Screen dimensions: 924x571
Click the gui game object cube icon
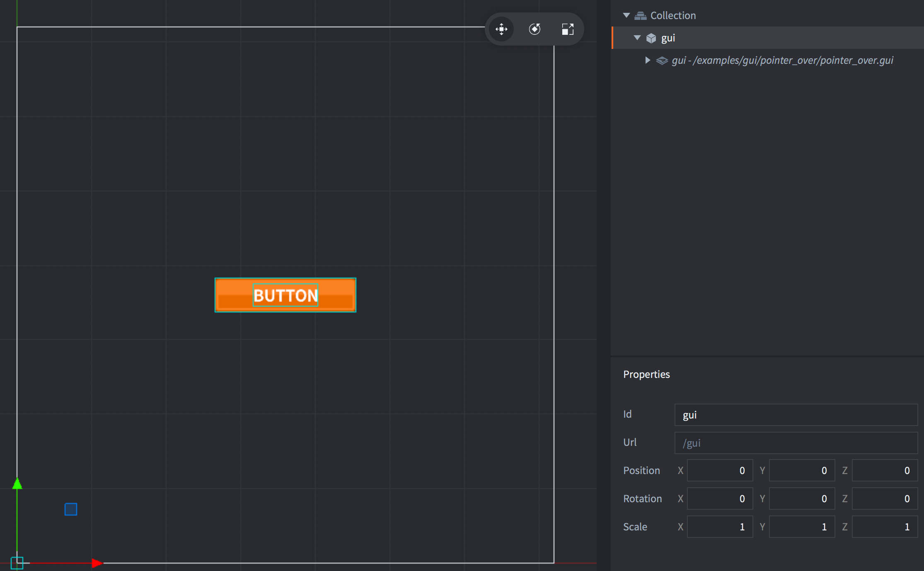click(651, 38)
